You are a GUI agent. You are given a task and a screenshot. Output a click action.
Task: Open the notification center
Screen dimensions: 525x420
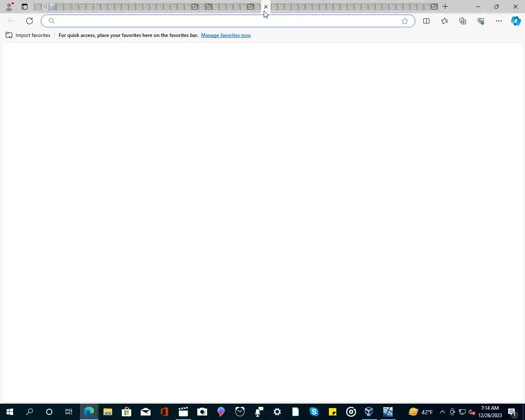[512, 412]
